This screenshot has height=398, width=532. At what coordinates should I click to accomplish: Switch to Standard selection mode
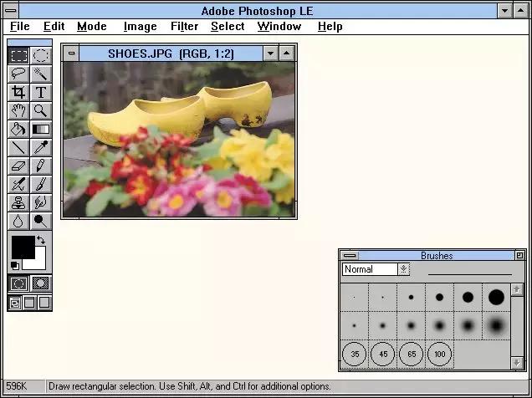click(18, 283)
